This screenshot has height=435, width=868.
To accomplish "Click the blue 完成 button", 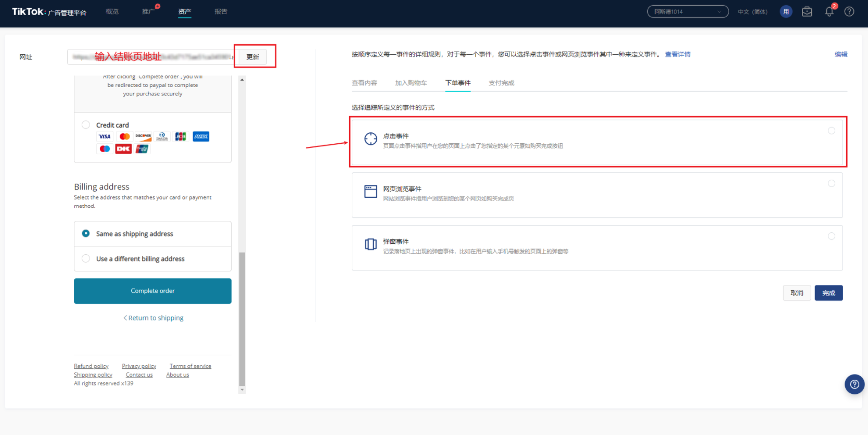I will click(828, 293).
